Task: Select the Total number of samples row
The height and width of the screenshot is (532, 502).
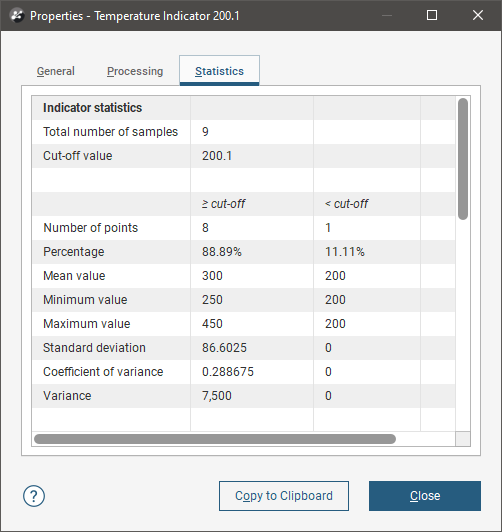Action: tap(244, 132)
